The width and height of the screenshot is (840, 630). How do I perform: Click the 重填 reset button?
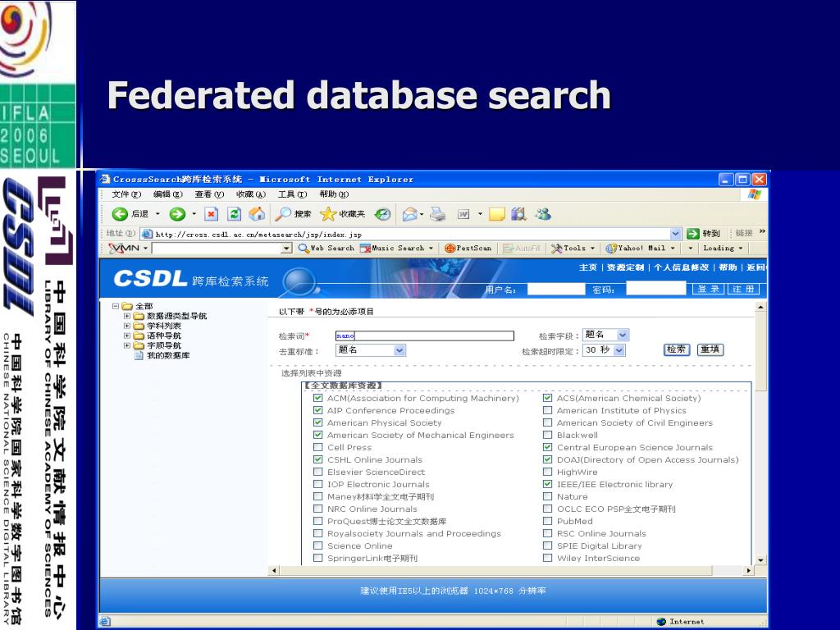click(x=710, y=349)
